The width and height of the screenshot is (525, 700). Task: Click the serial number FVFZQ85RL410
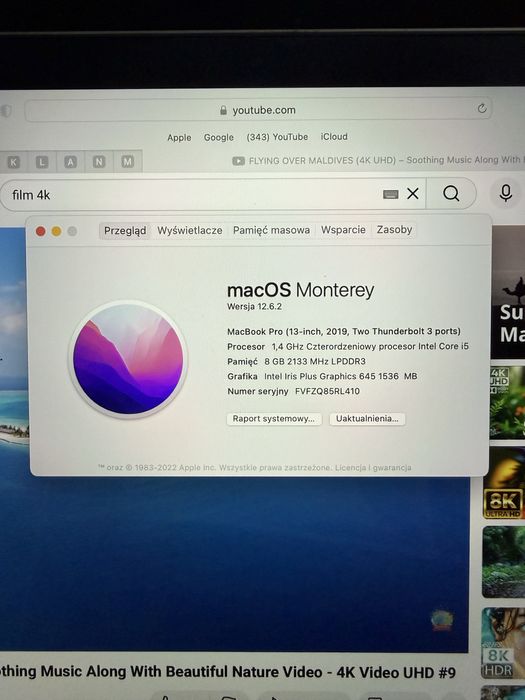pyautogui.click(x=327, y=391)
